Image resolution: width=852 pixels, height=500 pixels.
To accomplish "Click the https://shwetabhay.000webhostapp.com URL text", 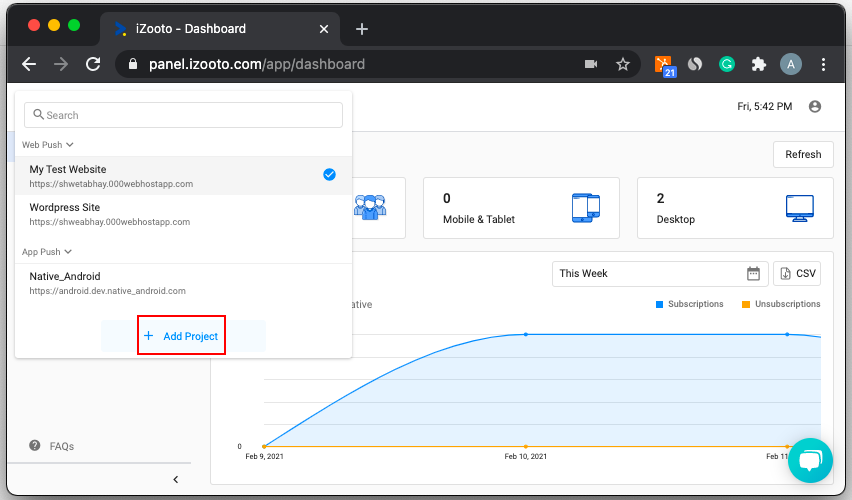I will [111, 184].
